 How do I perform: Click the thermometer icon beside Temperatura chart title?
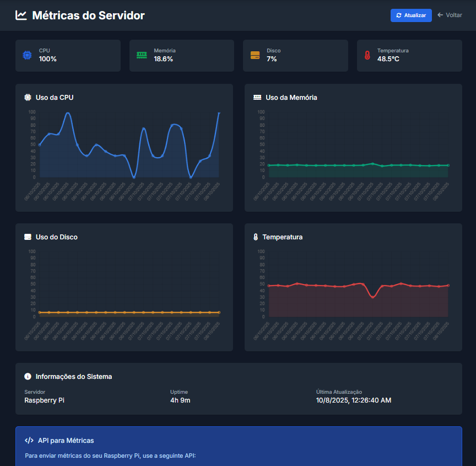point(256,237)
